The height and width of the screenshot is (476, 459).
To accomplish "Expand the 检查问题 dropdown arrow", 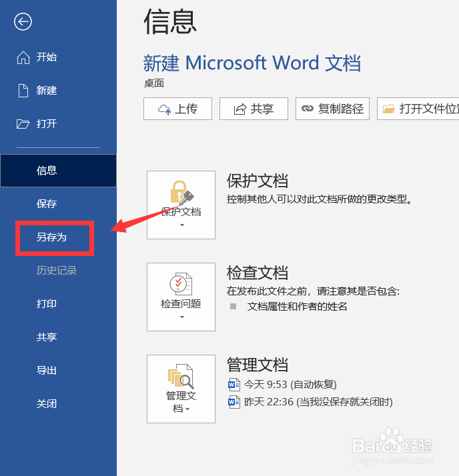I will point(182,317).
